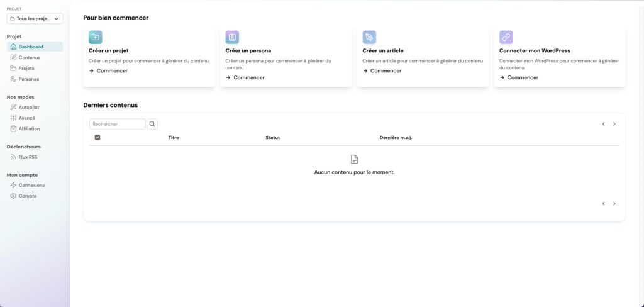
Task: Click the Affiliation shopping bag icon
Action: click(x=14, y=128)
